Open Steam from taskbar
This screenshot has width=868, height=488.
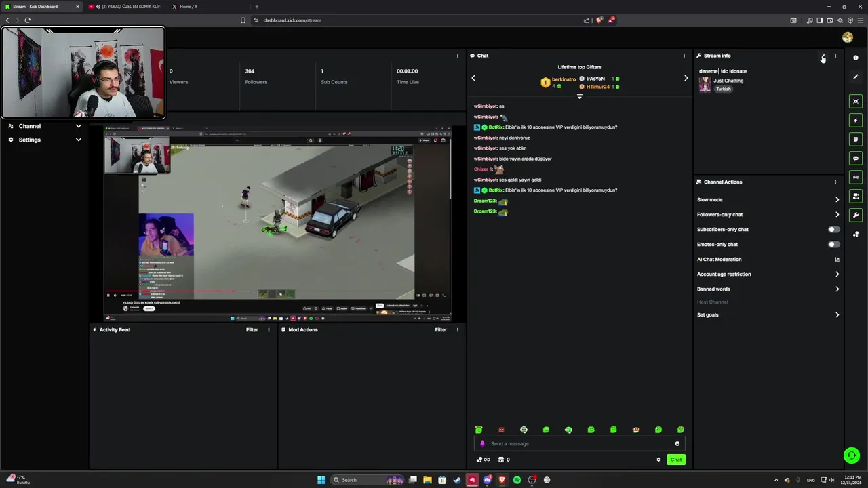pyautogui.click(x=457, y=480)
